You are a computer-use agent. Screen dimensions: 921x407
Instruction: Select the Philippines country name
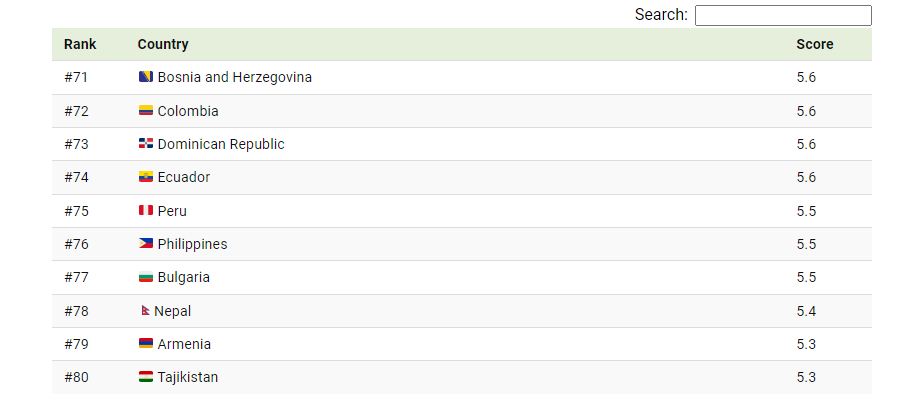192,244
